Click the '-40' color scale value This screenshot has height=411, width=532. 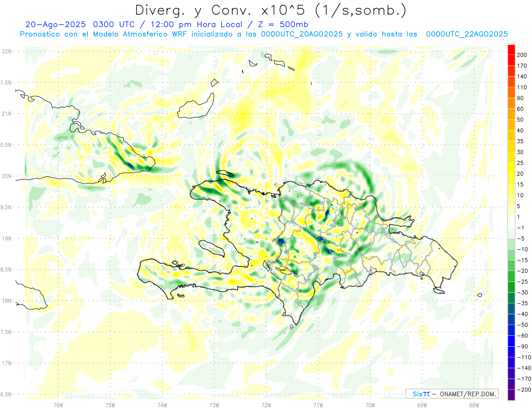pos(523,314)
